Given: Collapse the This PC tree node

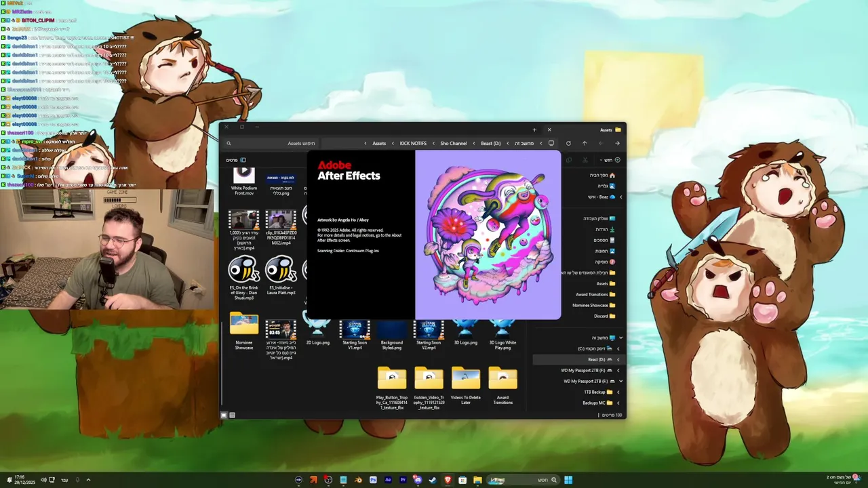Looking at the screenshot, I should 620,338.
